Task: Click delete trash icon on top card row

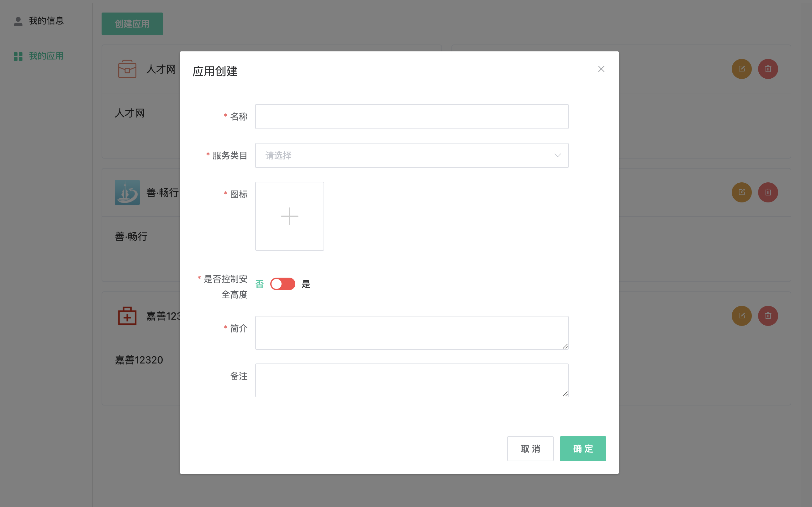Action: pyautogui.click(x=768, y=69)
